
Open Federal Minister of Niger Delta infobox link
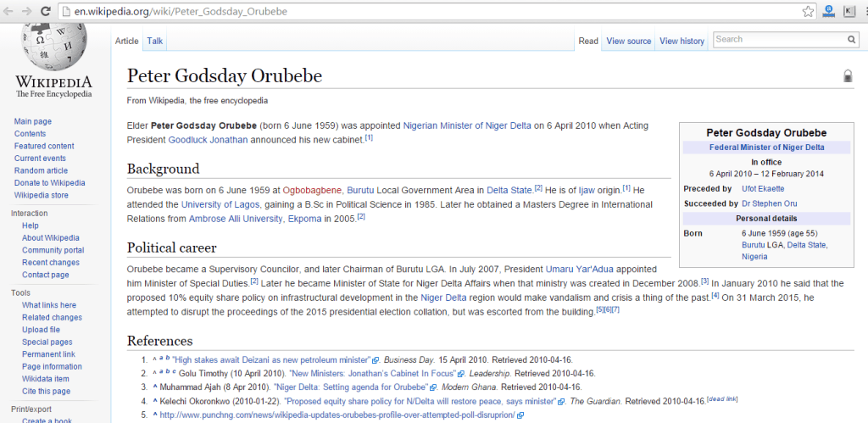766,147
